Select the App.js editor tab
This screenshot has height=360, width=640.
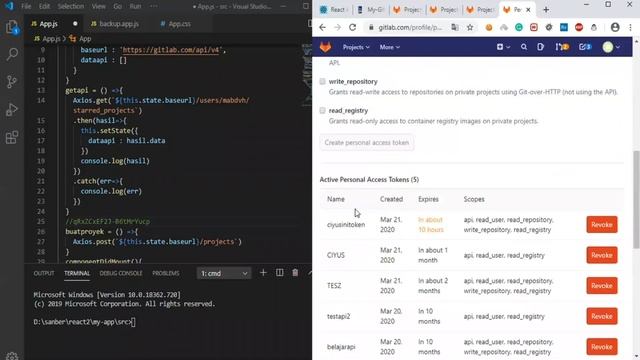[54, 24]
